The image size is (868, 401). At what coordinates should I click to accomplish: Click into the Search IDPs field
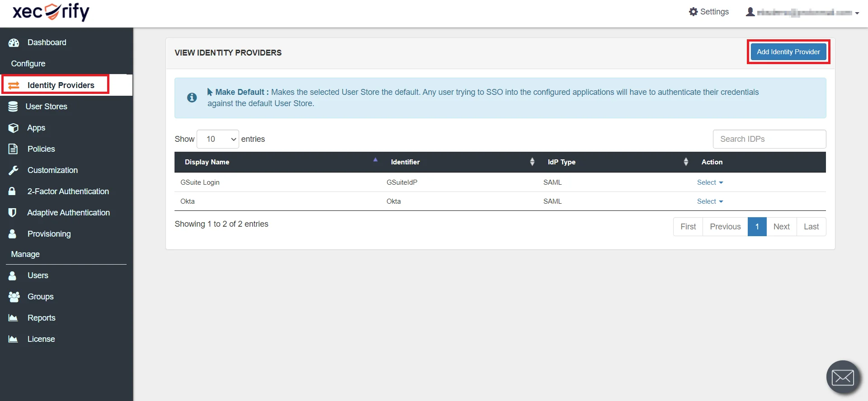click(769, 139)
